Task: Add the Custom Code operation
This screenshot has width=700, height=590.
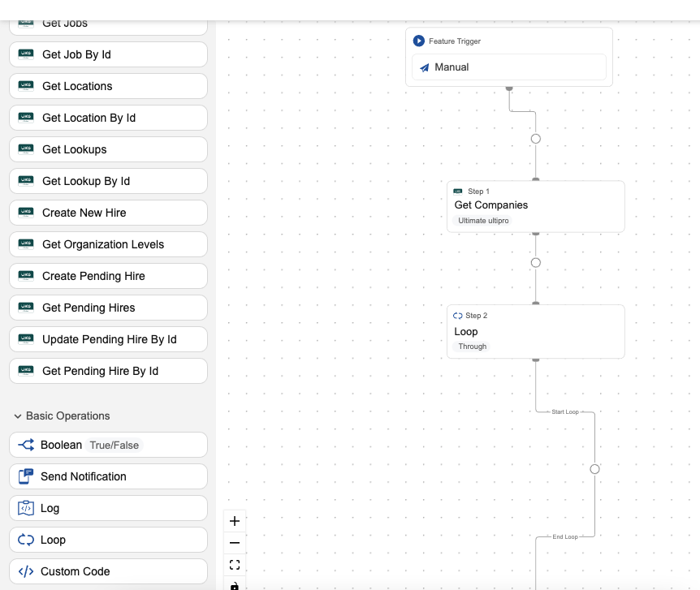Action: [109, 571]
